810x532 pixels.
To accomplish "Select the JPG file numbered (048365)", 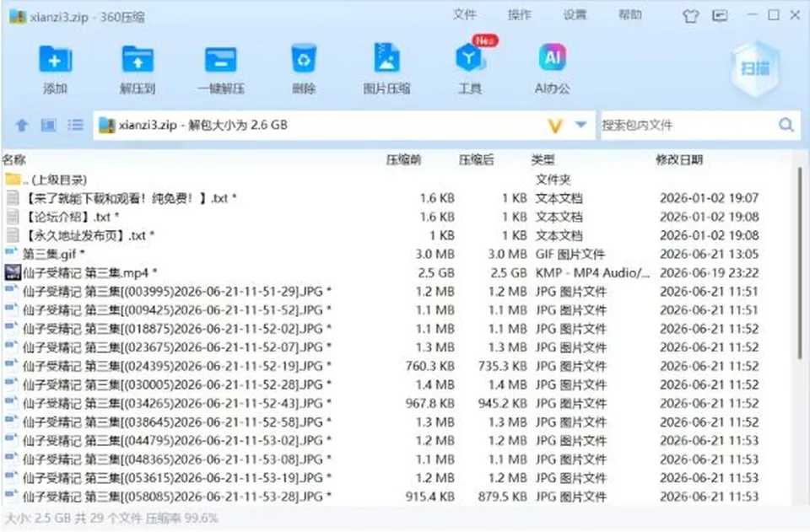I will (x=395, y=459).
